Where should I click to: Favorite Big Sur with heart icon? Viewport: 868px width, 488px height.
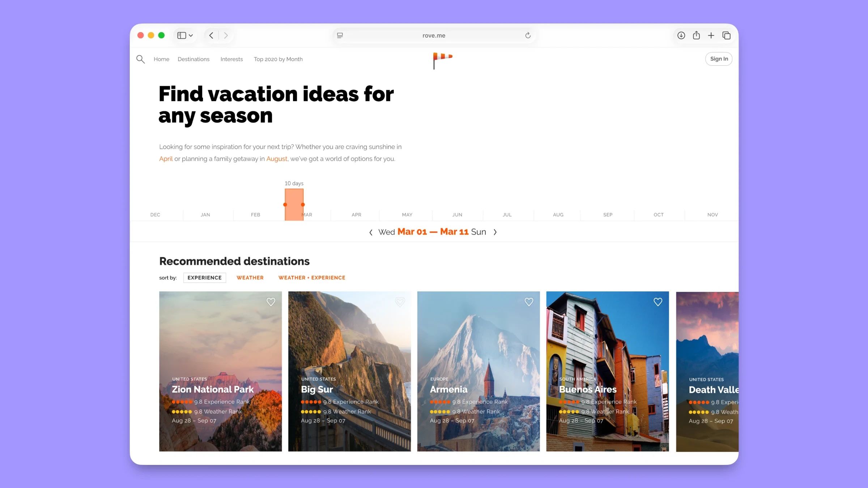[400, 302]
